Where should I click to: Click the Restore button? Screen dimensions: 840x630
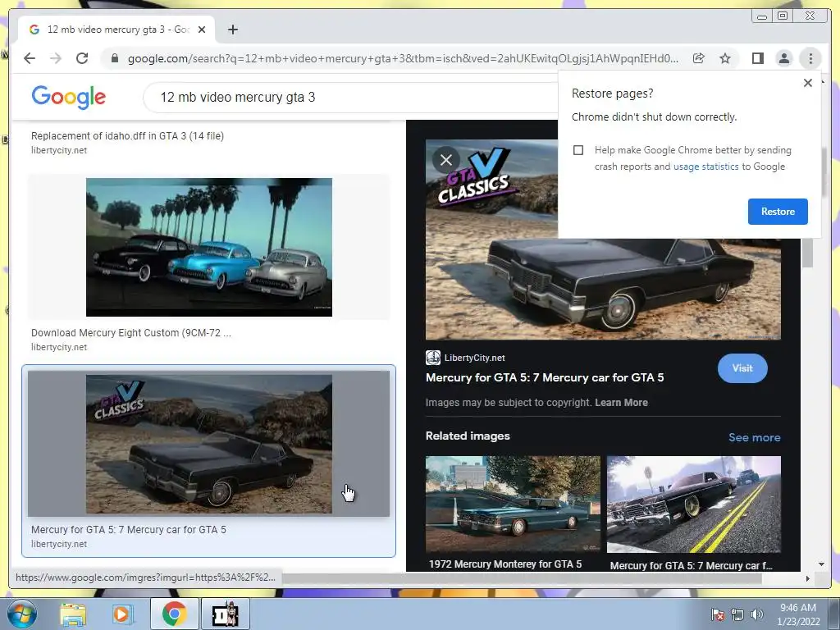[778, 212]
